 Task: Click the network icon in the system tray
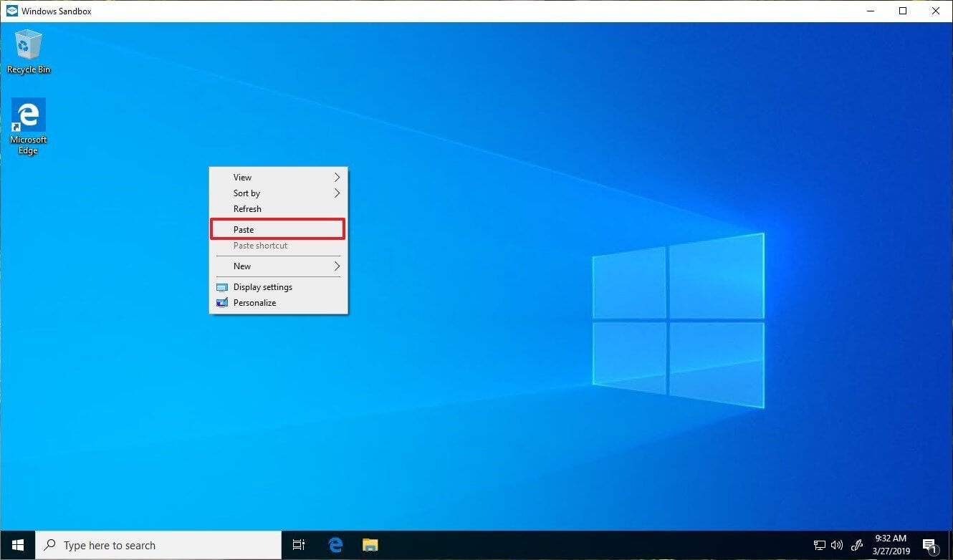pos(818,545)
